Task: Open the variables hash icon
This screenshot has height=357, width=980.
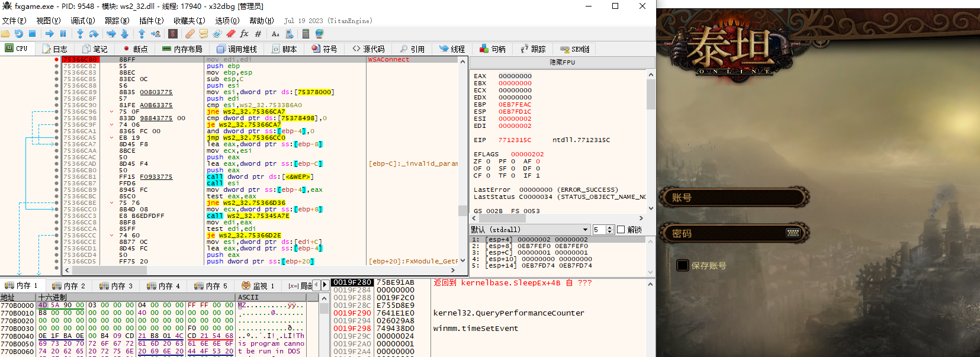Action: [258, 34]
